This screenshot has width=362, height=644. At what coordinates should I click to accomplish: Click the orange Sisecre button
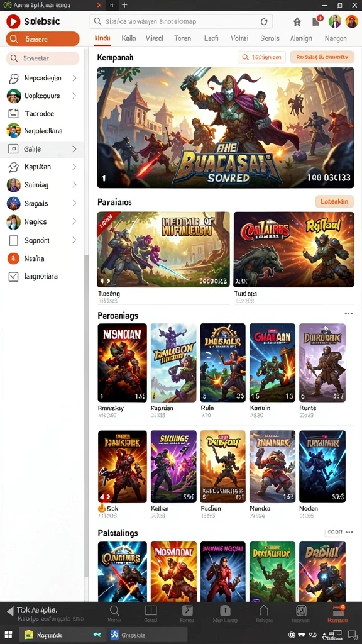coord(43,39)
